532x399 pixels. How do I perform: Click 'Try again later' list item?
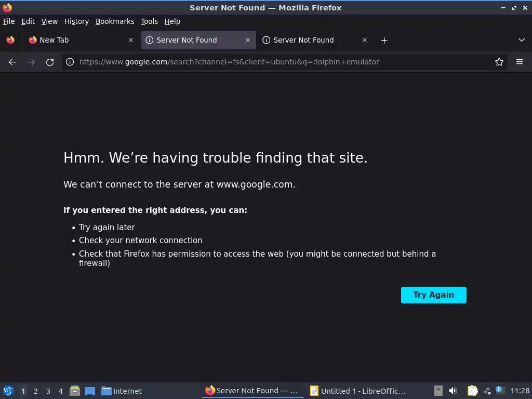(x=107, y=228)
